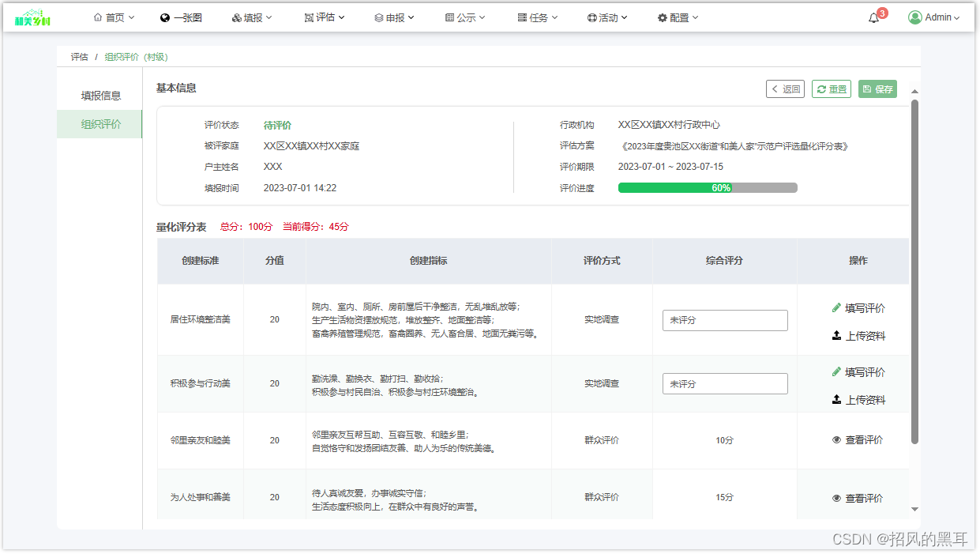Click pencil icon in 积极参与行动美 row

836,371
